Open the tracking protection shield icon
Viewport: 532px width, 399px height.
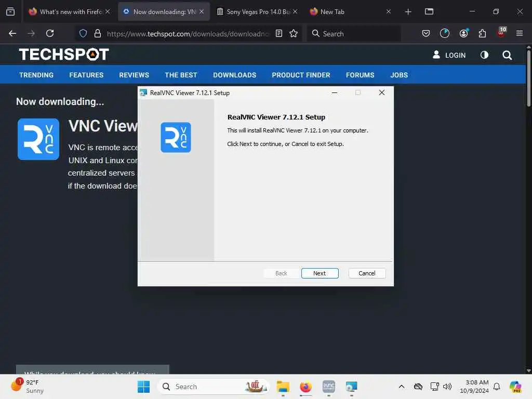(x=83, y=33)
